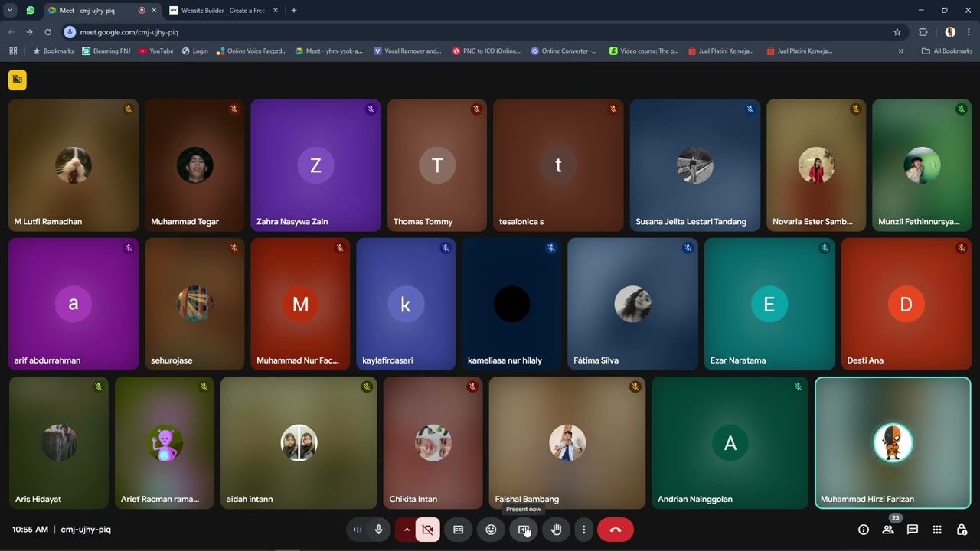Open the Video course bookmark
980x551 pixels.
(x=644, y=51)
